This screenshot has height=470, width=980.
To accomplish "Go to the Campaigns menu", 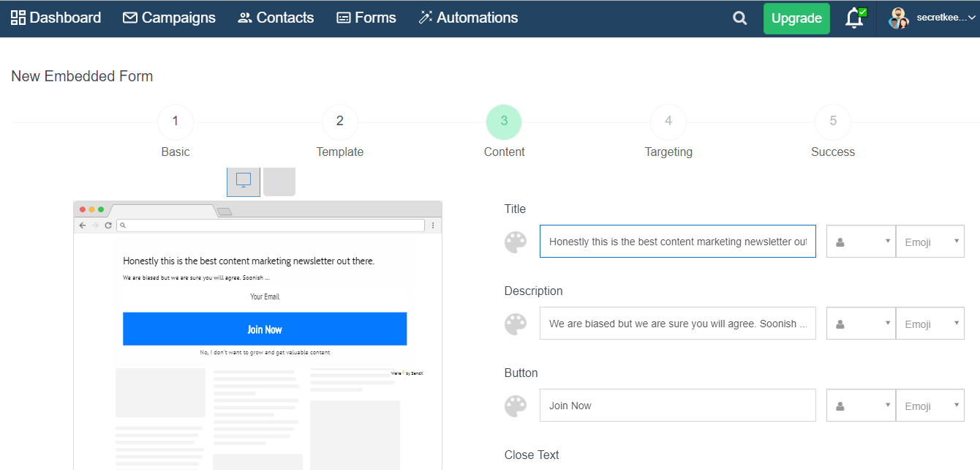I will (169, 18).
